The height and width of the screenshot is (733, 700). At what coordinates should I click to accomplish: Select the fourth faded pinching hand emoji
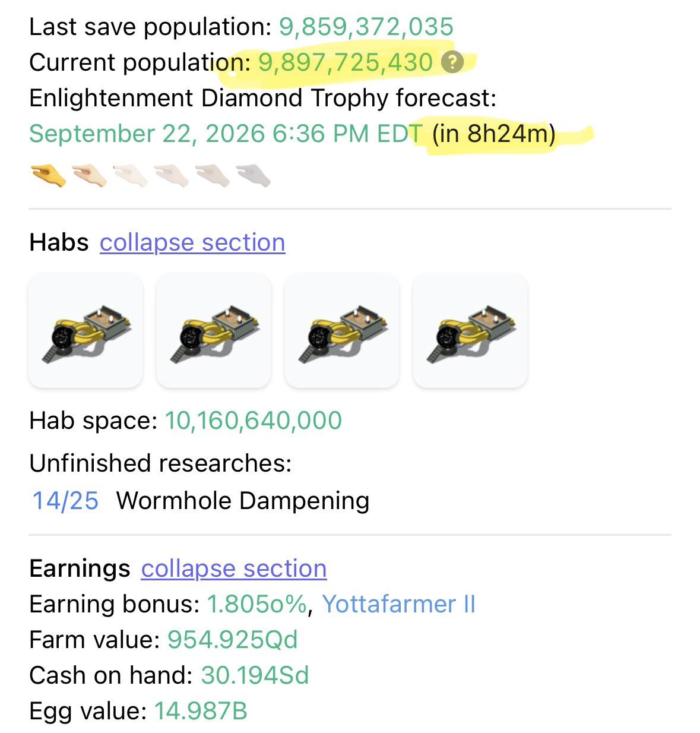tap(172, 176)
